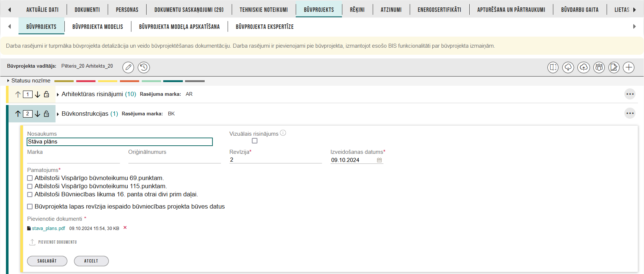Open the project team people icon
This screenshot has height=274, width=644.
[599, 67]
